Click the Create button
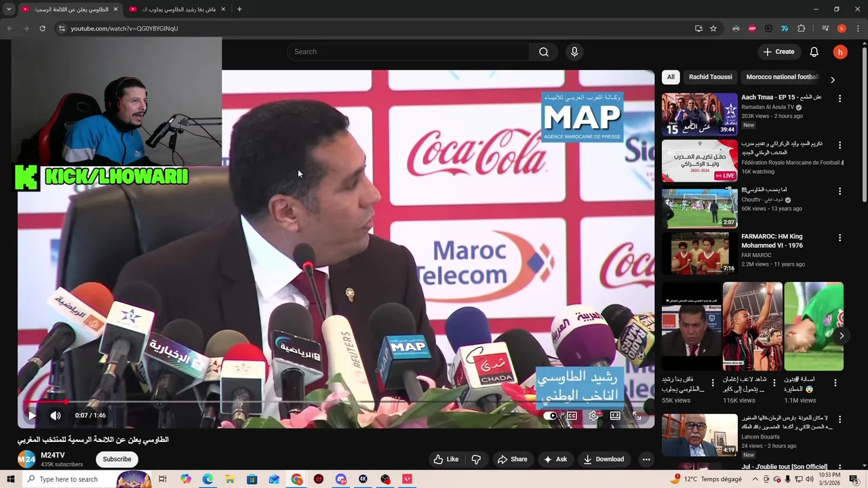Image resolution: width=868 pixels, height=488 pixels. click(x=778, y=52)
